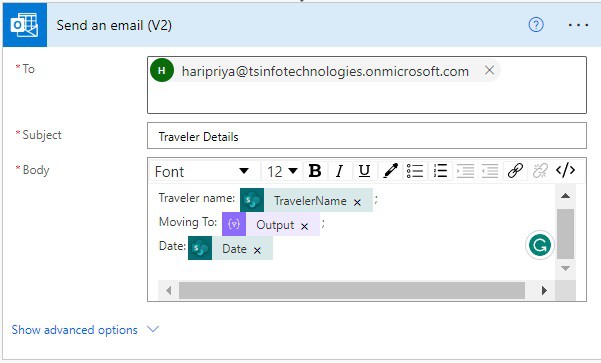Click the SharePoint icon on Date token
The height and width of the screenshot is (363, 601).
pos(200,248)
